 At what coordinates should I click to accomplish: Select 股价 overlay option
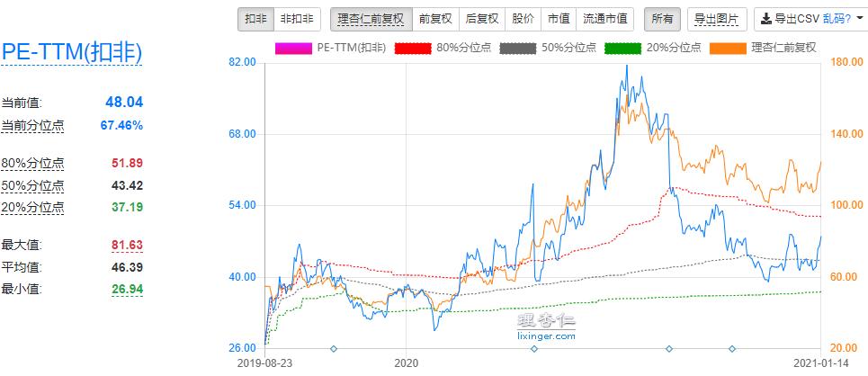point(523,19)
